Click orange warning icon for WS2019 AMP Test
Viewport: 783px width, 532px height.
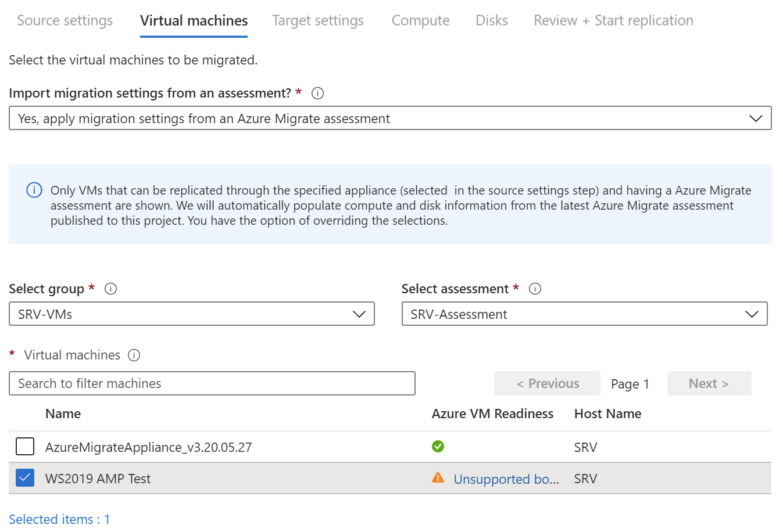438,477
